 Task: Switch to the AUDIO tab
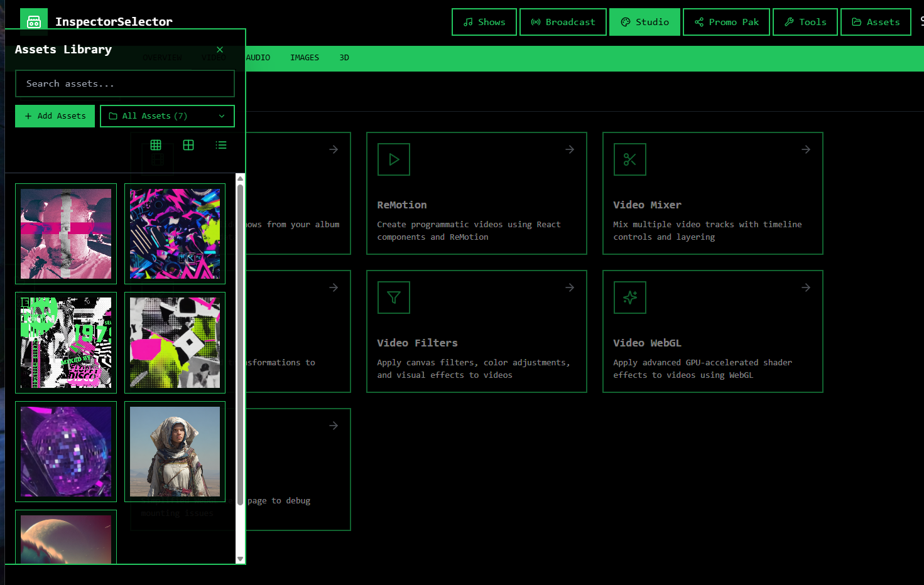258,58
